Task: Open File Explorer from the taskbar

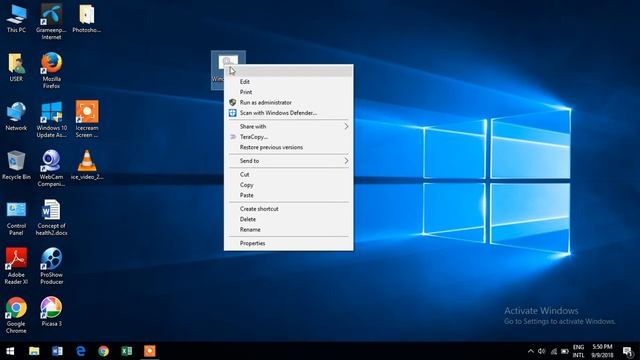Action: [x=34, y=351]
